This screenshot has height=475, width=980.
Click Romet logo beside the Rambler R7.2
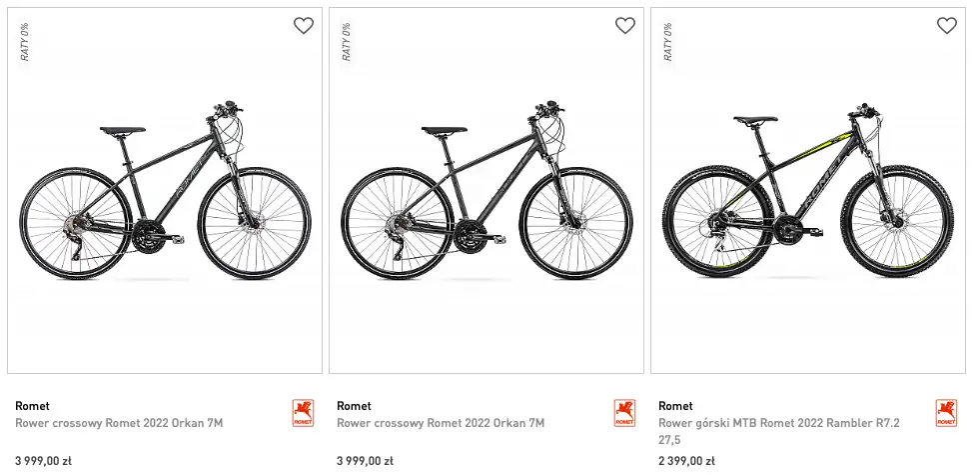pyautogui.click(x=946, y=413)
